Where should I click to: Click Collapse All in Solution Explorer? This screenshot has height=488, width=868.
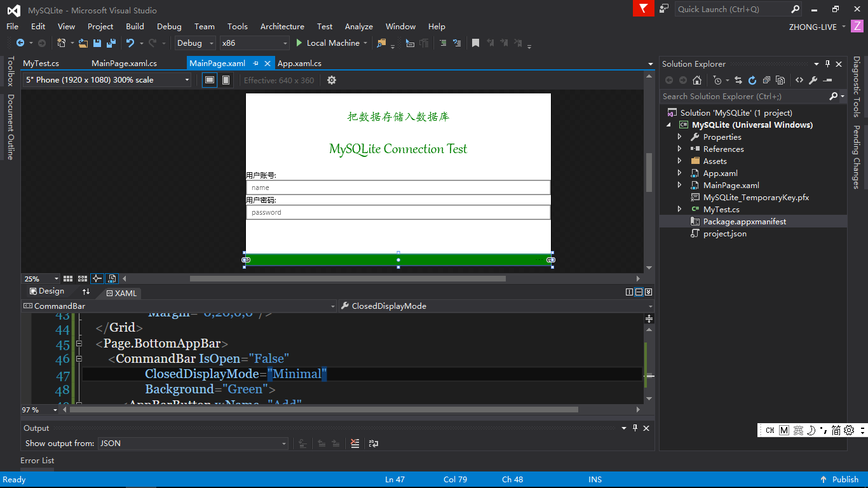[766, 80]
